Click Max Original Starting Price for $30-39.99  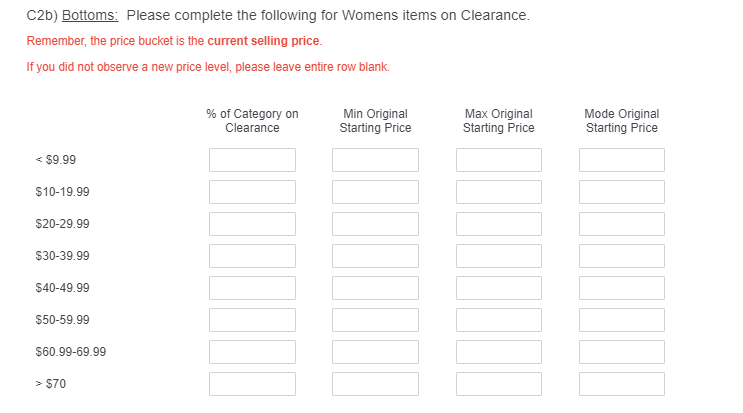499,256
